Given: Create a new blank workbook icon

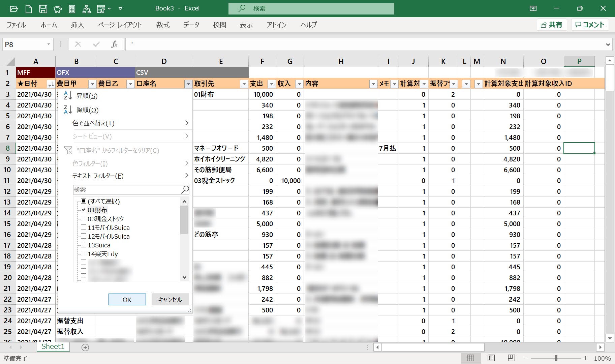Looking at the screenshot, I should click(x=29, y=9).
